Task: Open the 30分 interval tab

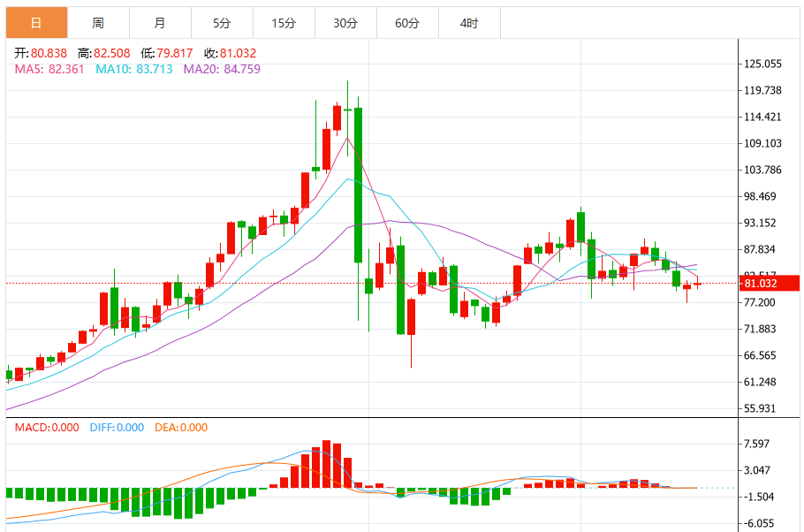Action: click(345, 23)
